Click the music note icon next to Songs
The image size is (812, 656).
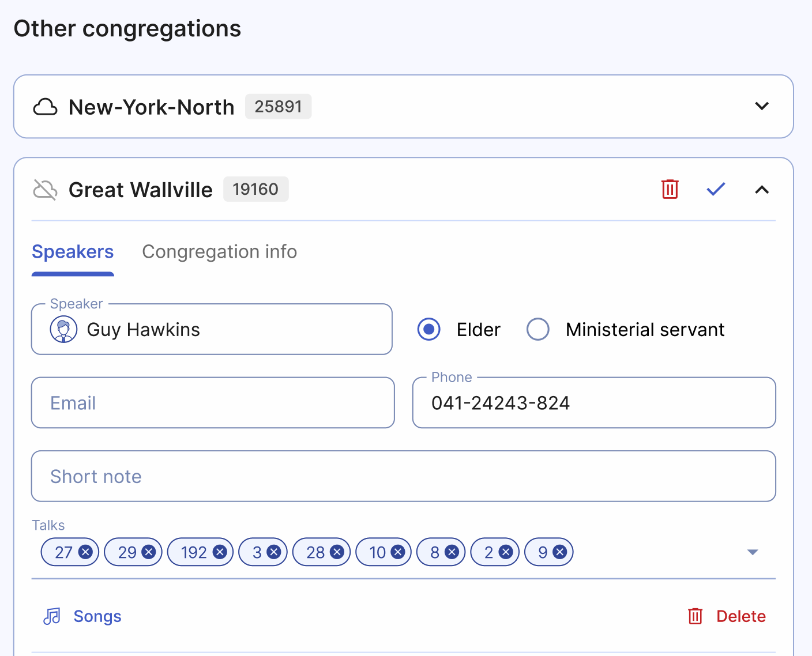click(x=52, y=616)
